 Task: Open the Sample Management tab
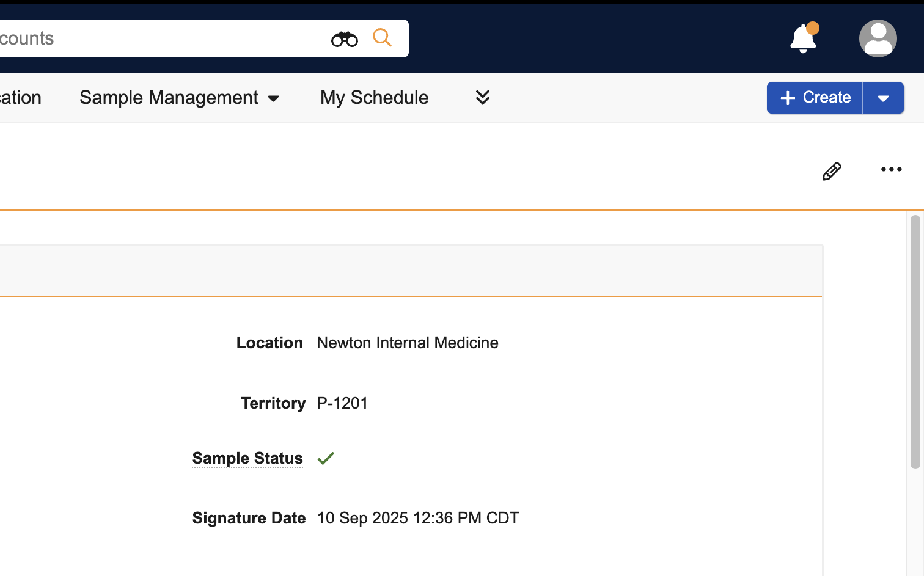(x=169, y=98)
